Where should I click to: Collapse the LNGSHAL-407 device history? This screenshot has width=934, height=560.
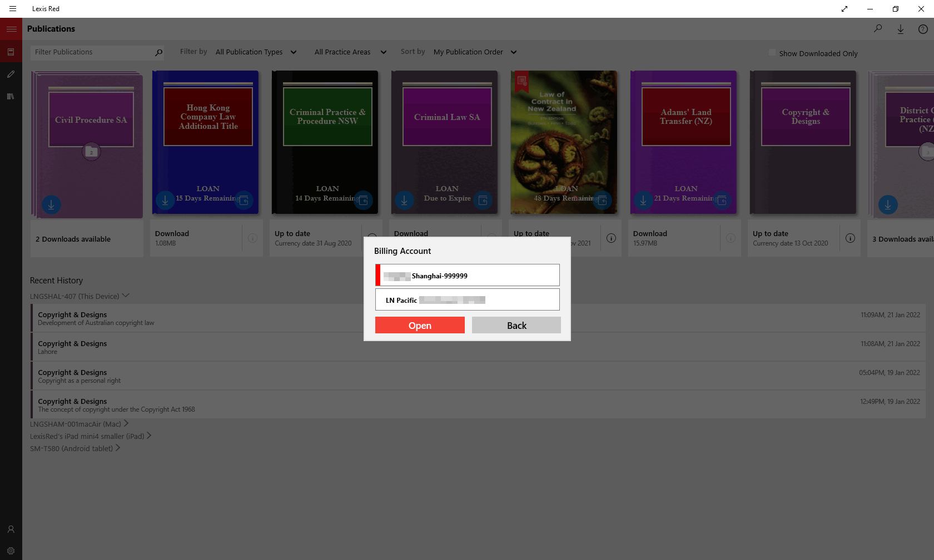point(126,296)
